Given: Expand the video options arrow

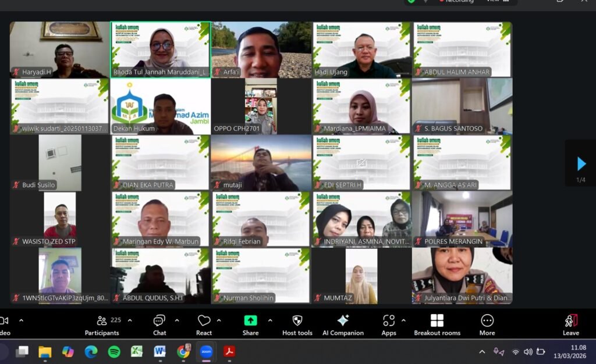Looking at the screenshot, I should 22,320.
